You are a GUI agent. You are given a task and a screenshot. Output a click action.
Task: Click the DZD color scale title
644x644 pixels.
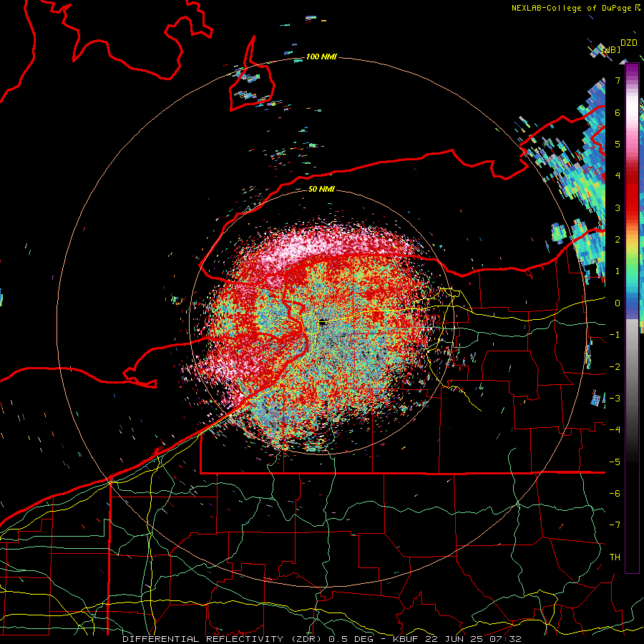pos(629,43)
